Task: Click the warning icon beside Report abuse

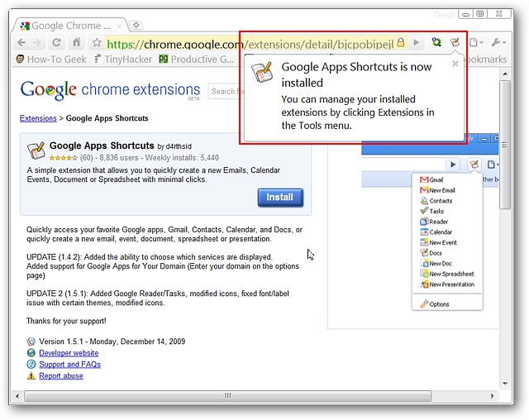Action: [31, 376]
